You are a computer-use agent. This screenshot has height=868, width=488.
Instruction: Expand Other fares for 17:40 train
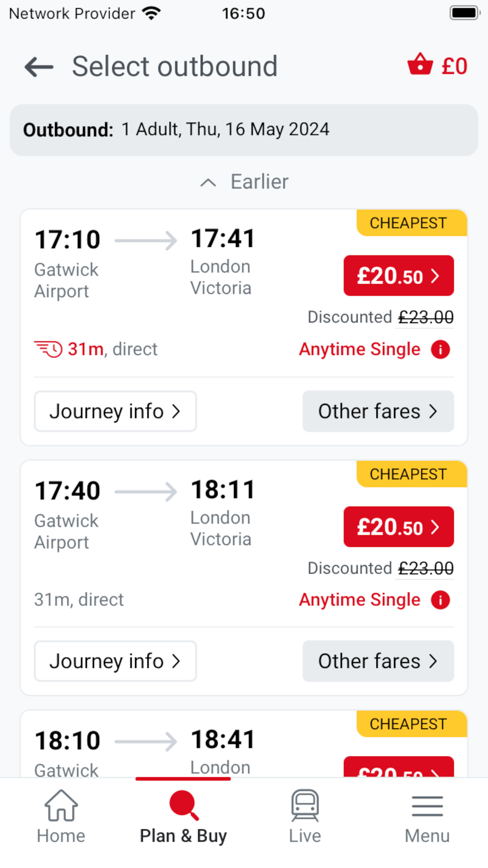378,661
